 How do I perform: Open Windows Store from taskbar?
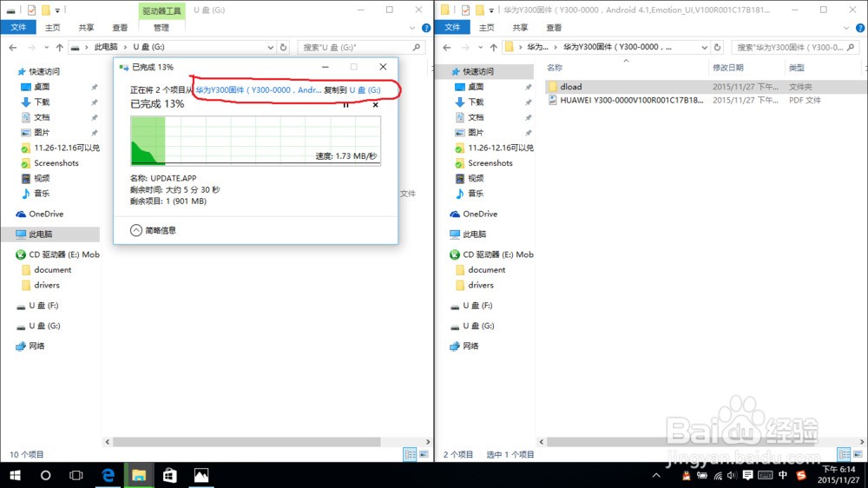pyautogui.click(x=170, y=475)
